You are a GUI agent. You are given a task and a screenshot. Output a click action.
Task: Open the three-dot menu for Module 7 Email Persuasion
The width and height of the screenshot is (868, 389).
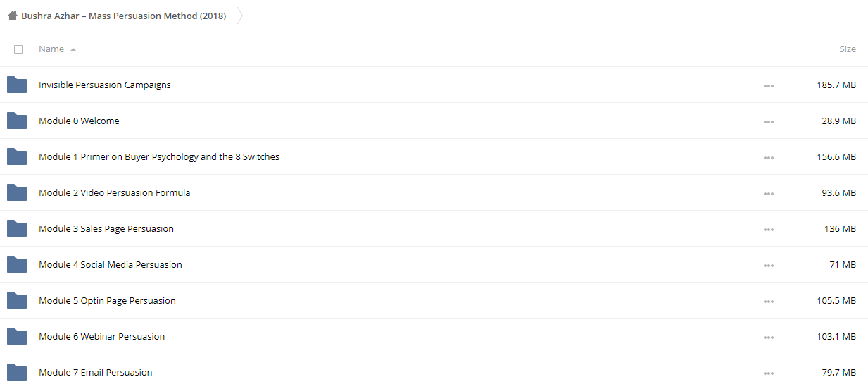768,373
